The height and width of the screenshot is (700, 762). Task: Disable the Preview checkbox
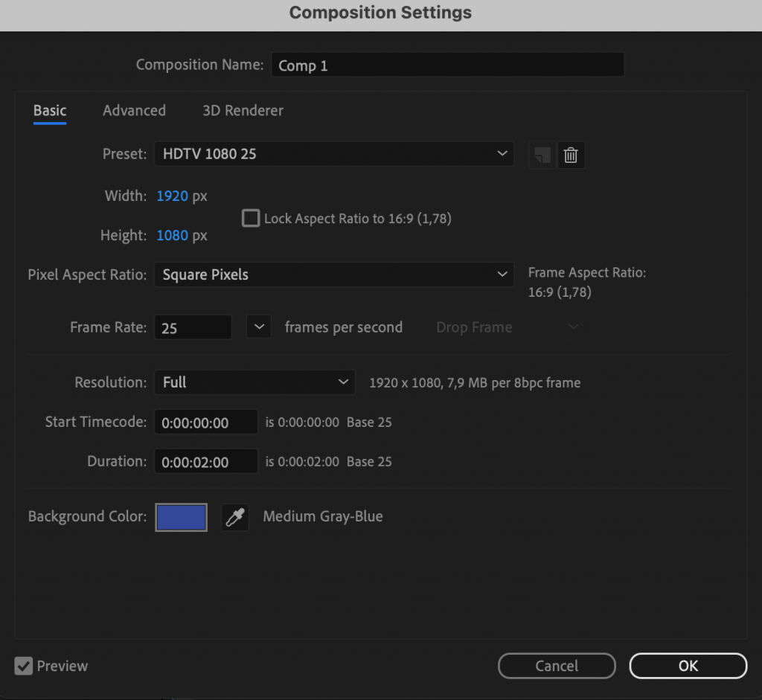pos(23,666)
